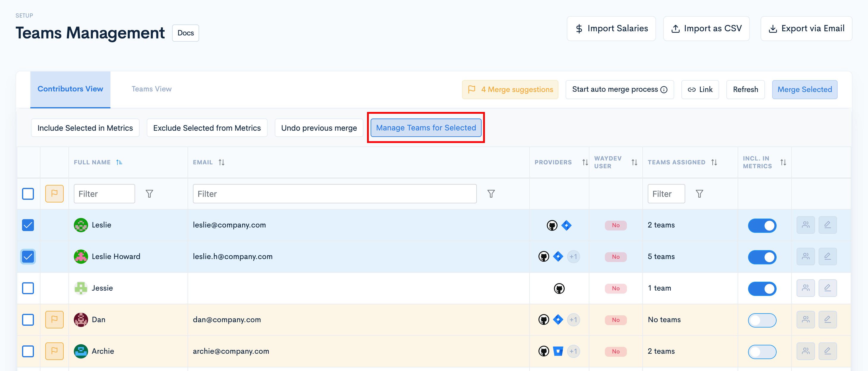Sort by Providers column arrows
Viewport: 868px width, 371px height.
pos(585,162)
